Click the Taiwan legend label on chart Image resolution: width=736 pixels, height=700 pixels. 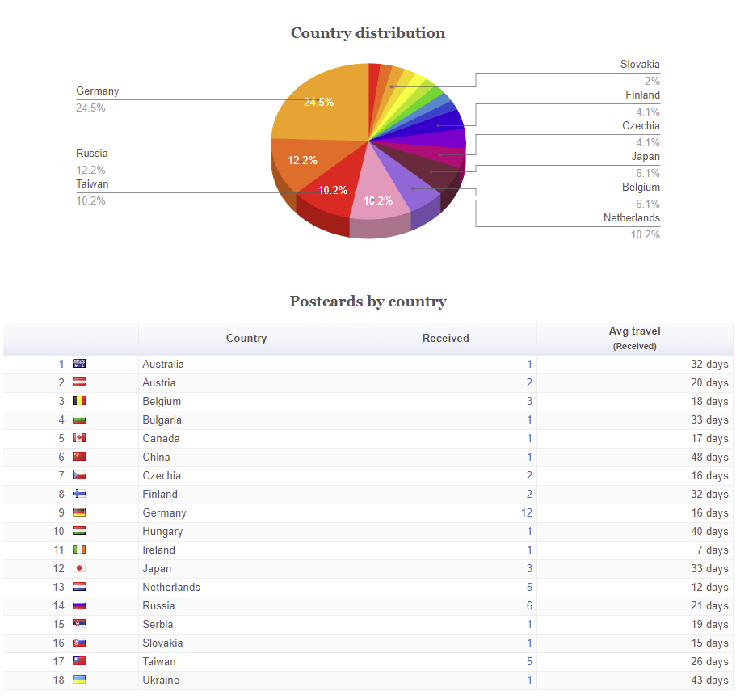point(92,184)
